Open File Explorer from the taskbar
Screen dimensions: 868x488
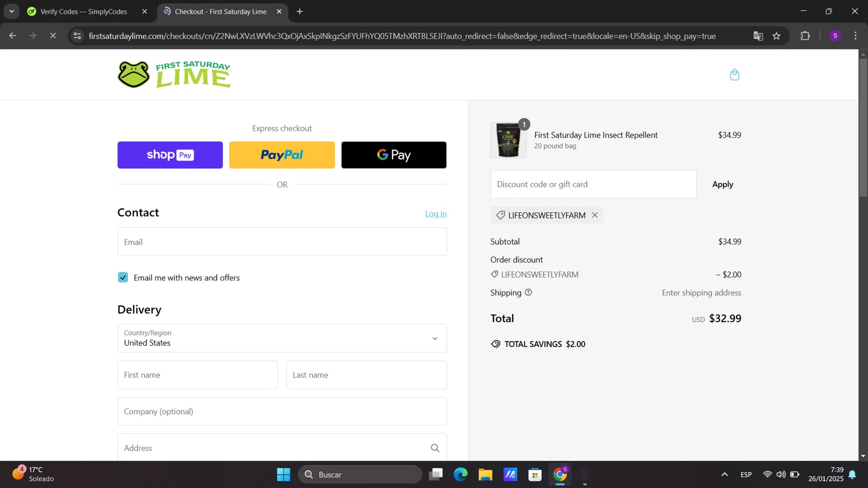[486, 475]
